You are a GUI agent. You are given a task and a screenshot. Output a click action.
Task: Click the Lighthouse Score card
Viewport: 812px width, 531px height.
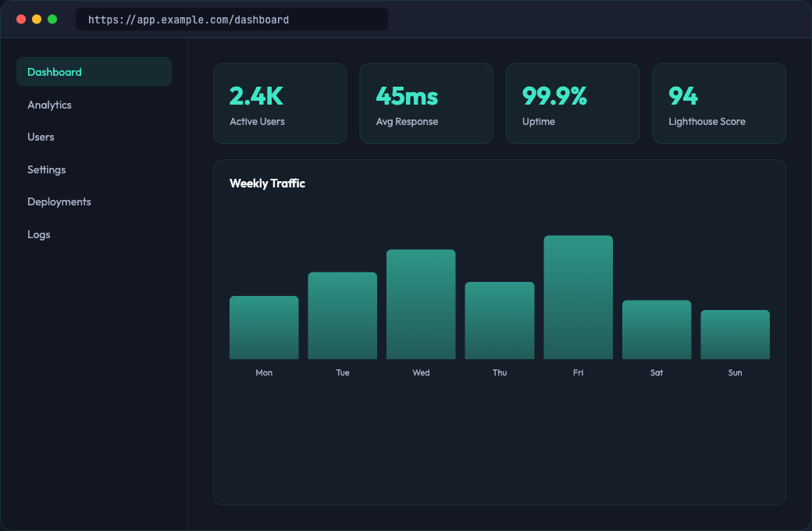pyautogui.click(x=718, y=103)
